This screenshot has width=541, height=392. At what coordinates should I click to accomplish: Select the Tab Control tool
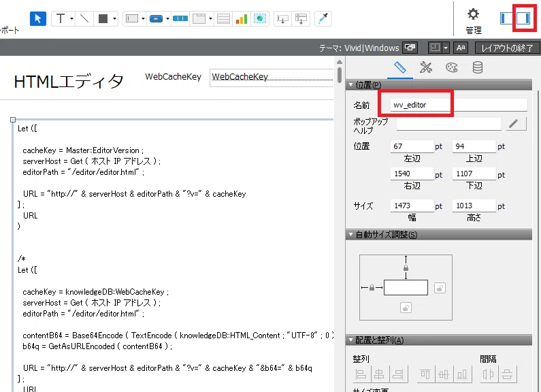coord(199,18)
